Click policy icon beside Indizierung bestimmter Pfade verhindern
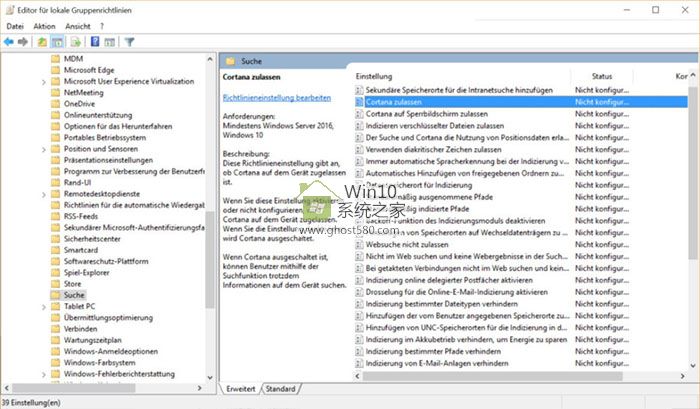The width and height of the screenshot is (700, 409). (x=359, y=351)
